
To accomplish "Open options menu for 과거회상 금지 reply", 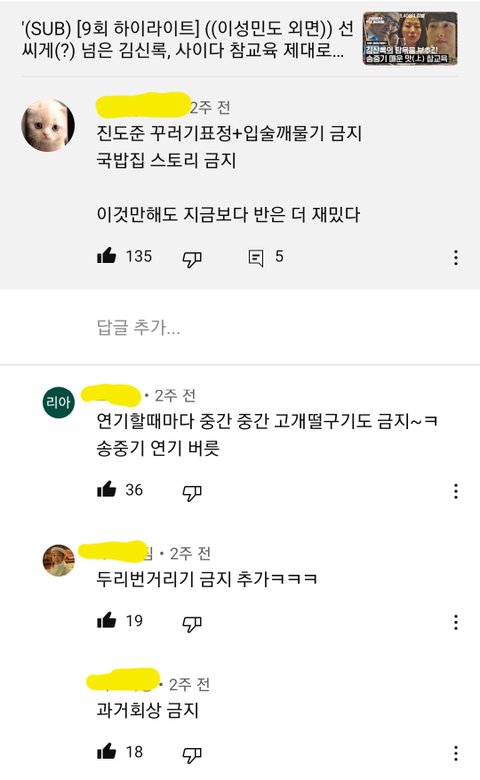I will (456, 753).
